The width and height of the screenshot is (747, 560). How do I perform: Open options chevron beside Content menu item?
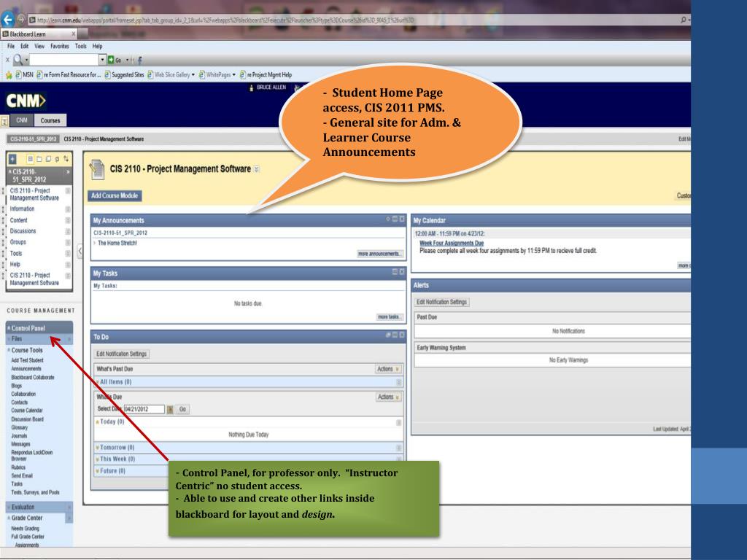click(x=68, y=220)
